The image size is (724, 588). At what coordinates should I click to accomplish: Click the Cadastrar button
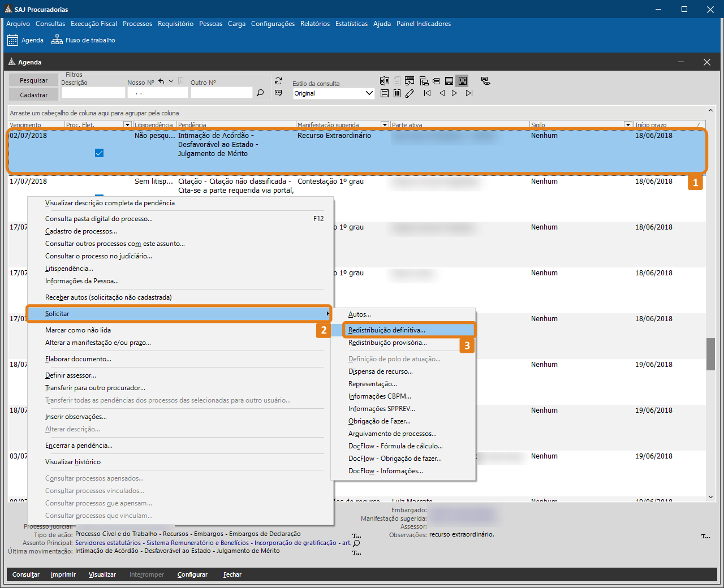(33, 95)
